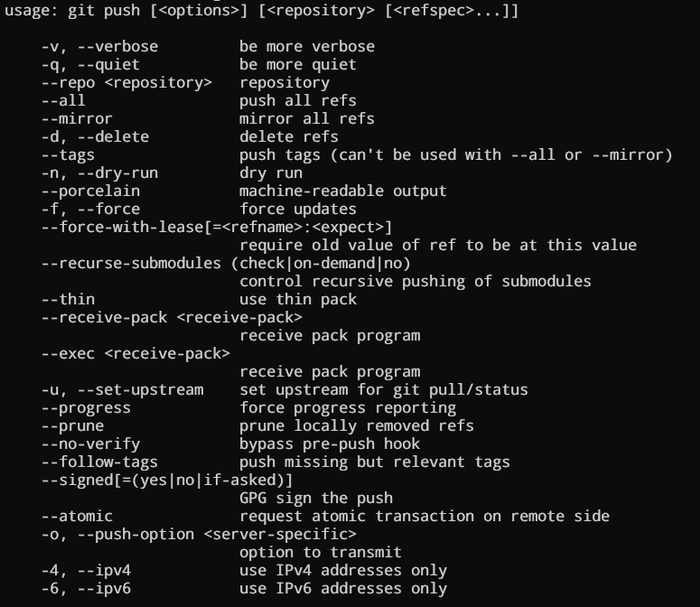Click the --repo <repository> option
Image resolution: width=700 pixels, height=607 pixels.
[126, 83]
